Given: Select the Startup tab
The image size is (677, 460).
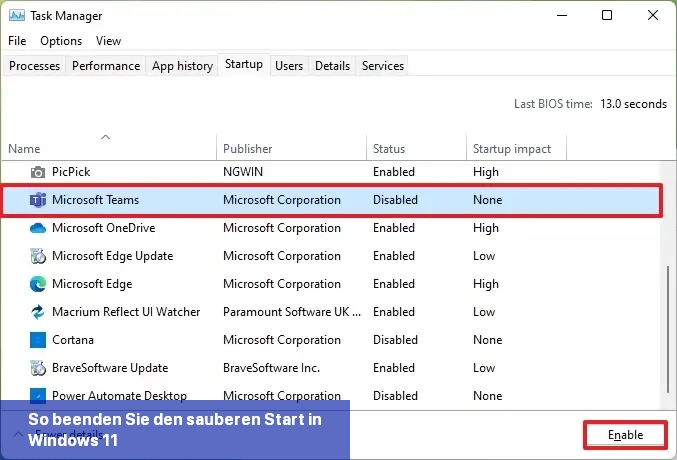Looking at the screenshot, I should click(244, 64).
